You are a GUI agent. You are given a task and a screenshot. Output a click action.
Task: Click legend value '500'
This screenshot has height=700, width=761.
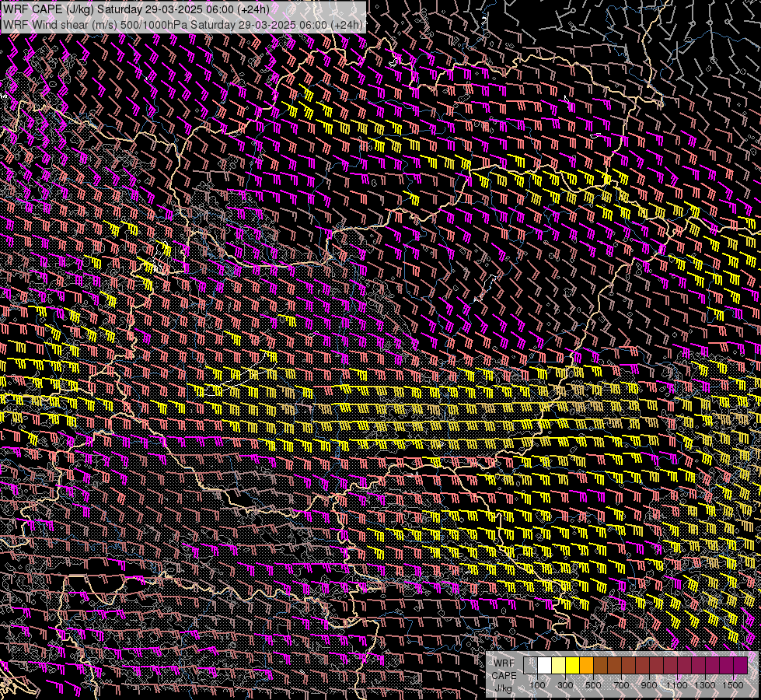click(593, 685)
